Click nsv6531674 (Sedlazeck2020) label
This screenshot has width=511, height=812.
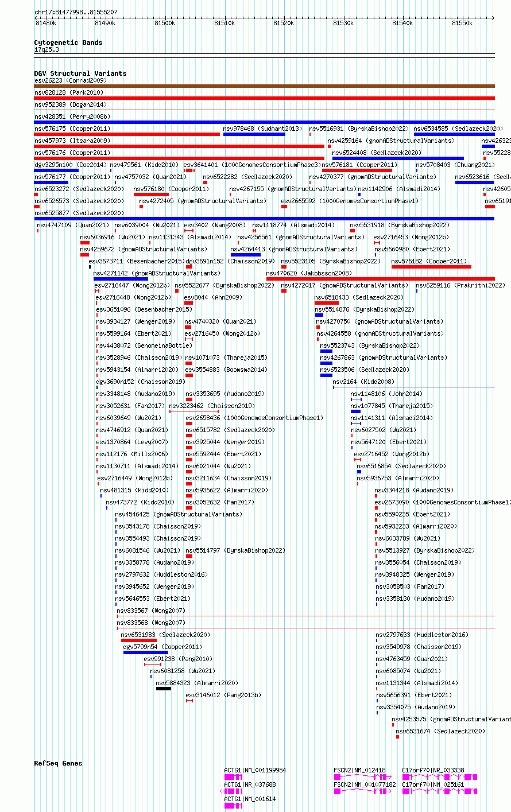pyautogui.click(x=440, y=731)
